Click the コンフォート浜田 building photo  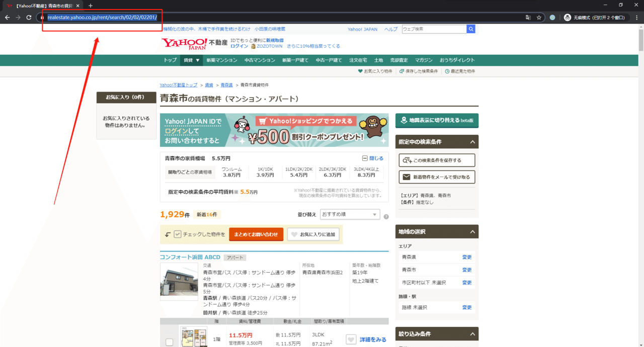[x=179, y=281]
